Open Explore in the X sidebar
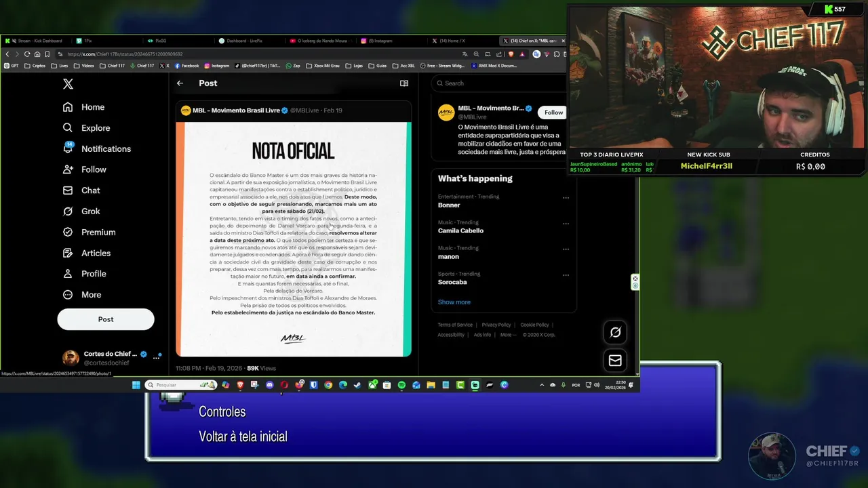Screen dimensions: 868x488 click(86, 128)
